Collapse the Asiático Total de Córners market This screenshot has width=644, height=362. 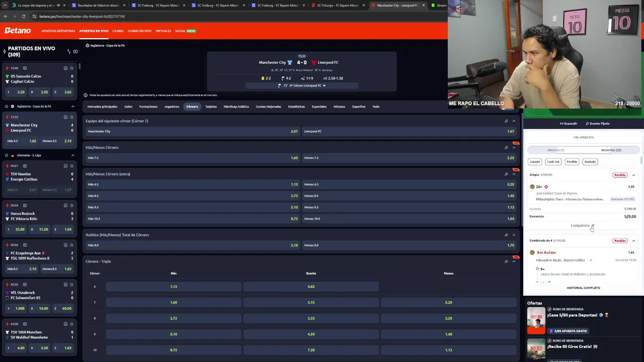(x=514, y=235)
